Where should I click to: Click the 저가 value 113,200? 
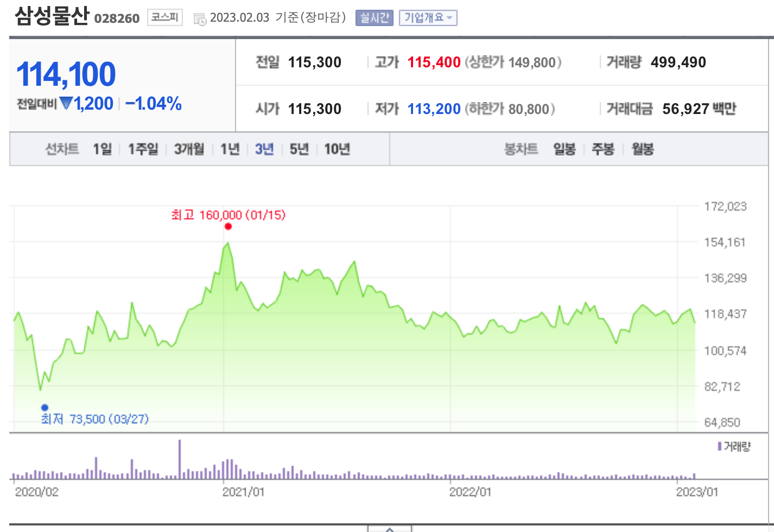(434, 109)
